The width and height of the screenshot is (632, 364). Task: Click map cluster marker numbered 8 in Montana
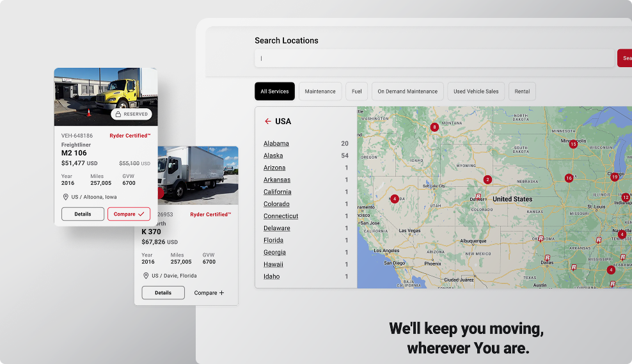pyautogui.click(x=434, y=127)
